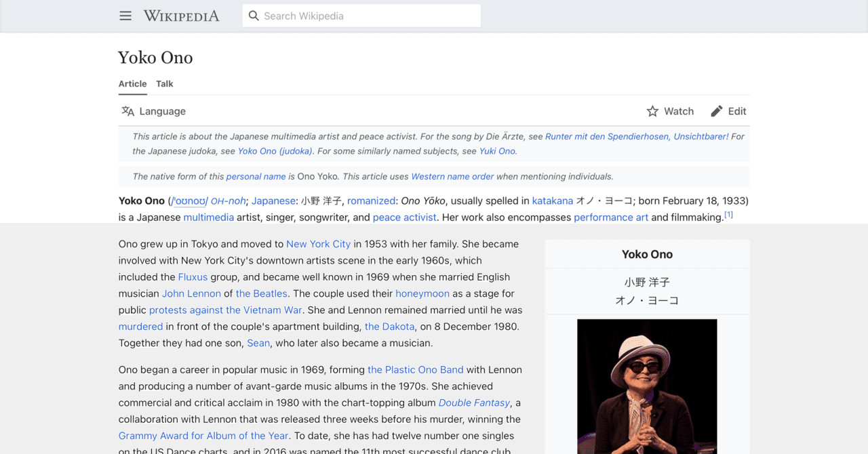
Task: Follow the multimedia link
Action: point(209,218)
